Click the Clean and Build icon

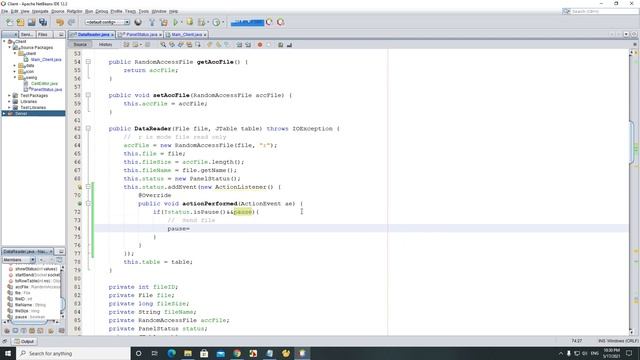point(164,22)
